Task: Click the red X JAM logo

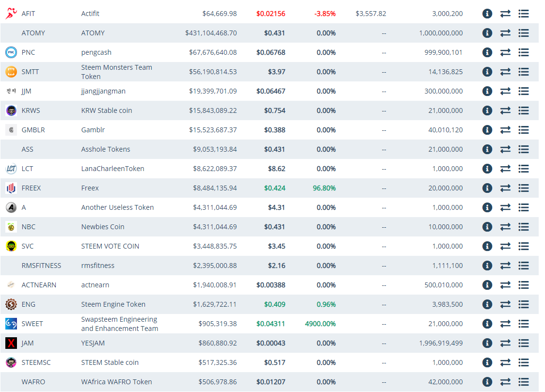Action: tap(11, 343)
